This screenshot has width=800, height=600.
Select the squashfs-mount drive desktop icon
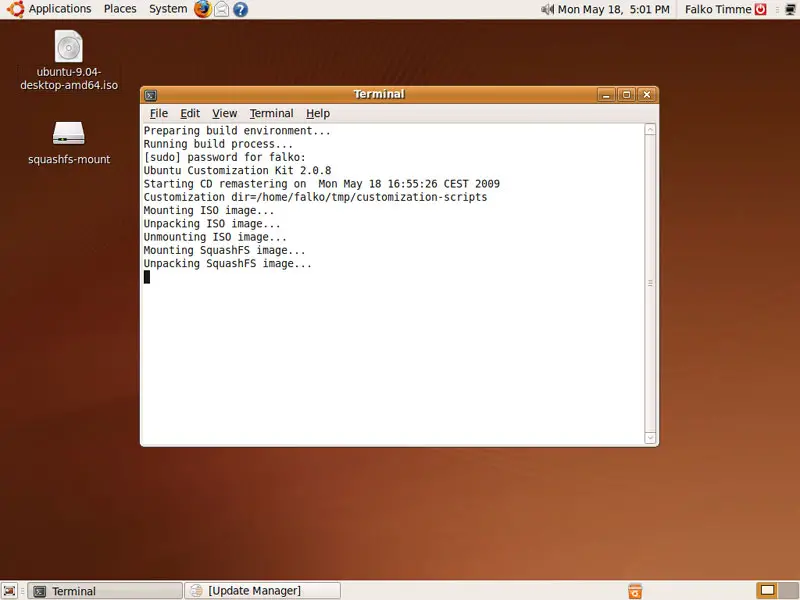point(69,143)
